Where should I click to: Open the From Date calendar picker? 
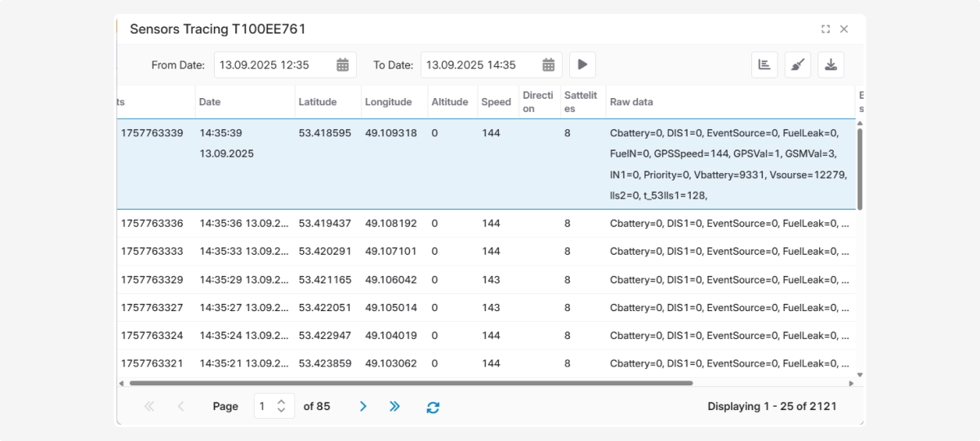click(x=343, y=65)
